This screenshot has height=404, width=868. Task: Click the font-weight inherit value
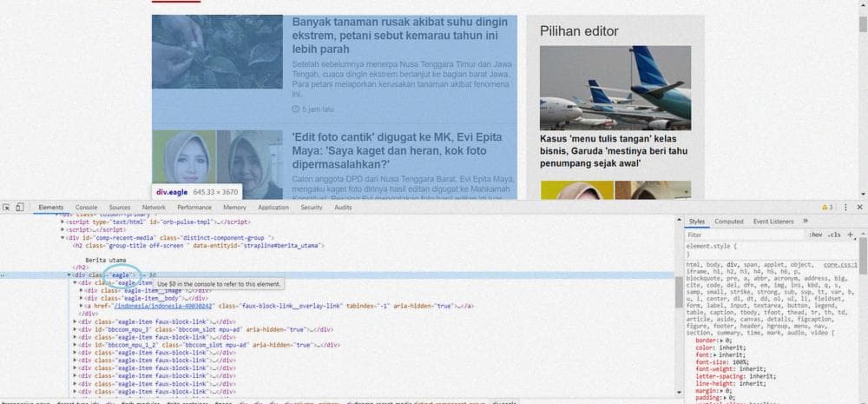click(x=753, y=369)
